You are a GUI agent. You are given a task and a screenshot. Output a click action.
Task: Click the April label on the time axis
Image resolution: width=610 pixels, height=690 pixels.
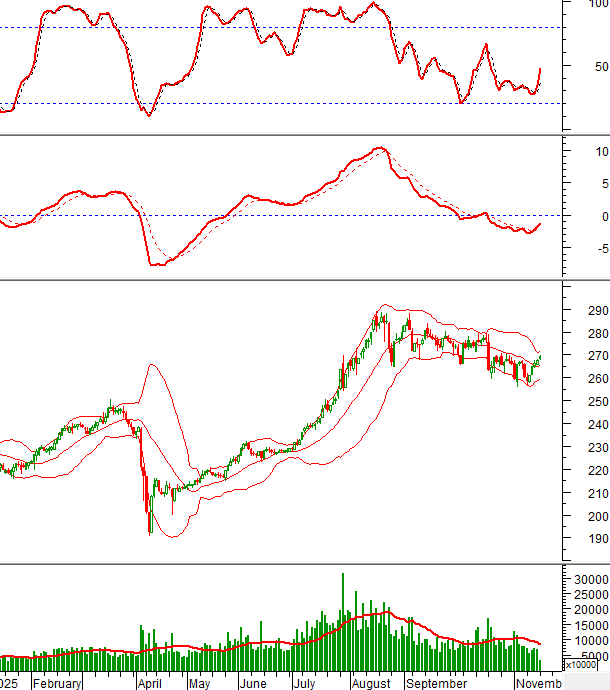(149, 684)
